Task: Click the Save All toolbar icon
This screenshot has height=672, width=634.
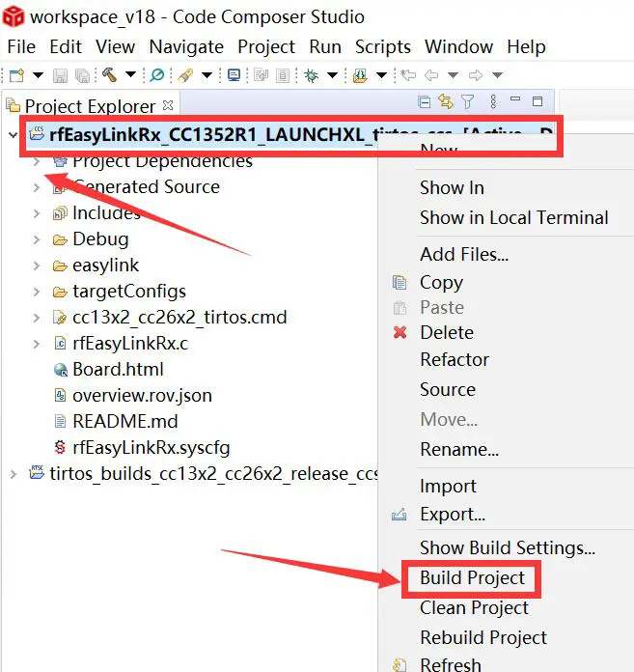Action: click(82, 76)
